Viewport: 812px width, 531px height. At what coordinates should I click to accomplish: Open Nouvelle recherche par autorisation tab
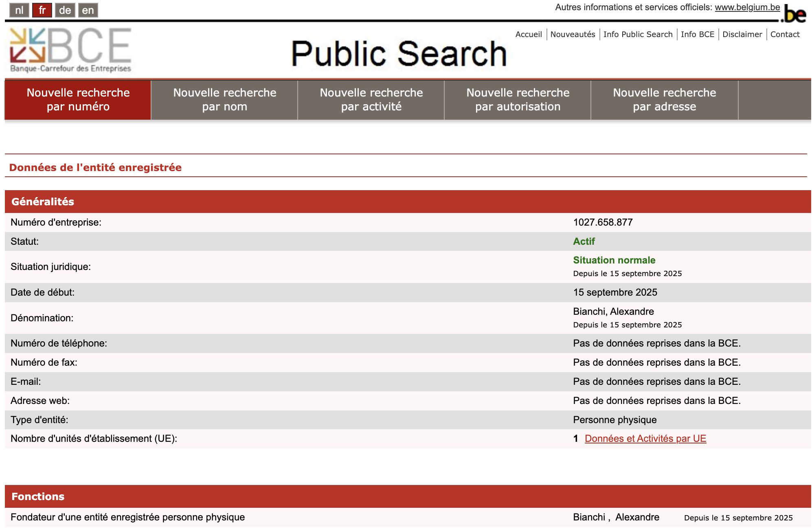click(x=517, y=100)
